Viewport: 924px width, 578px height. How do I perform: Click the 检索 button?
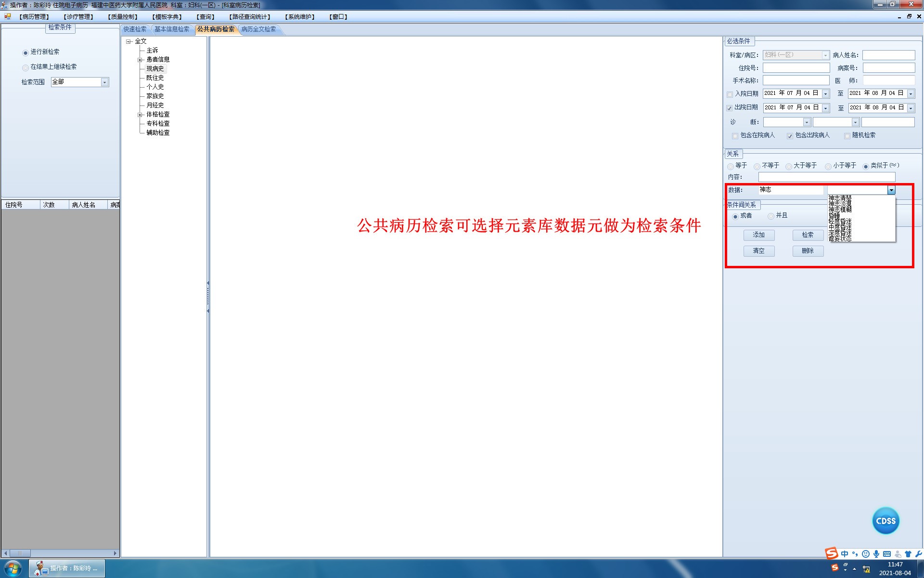tap(808, 235)
